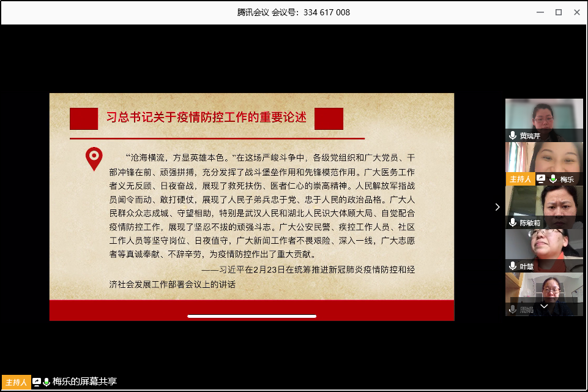Click the screen share icon in the bottom status bar
The image size is (588, 392).
point(37,382)
